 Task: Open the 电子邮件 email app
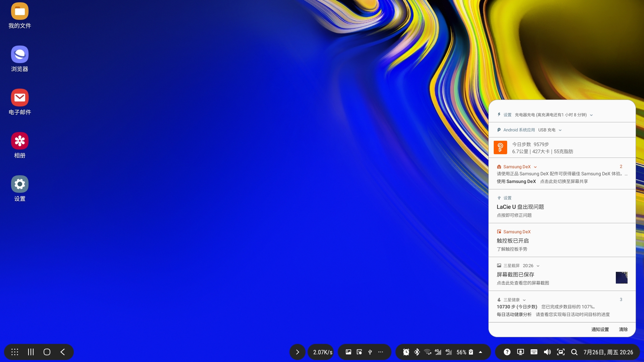point(19,98)
